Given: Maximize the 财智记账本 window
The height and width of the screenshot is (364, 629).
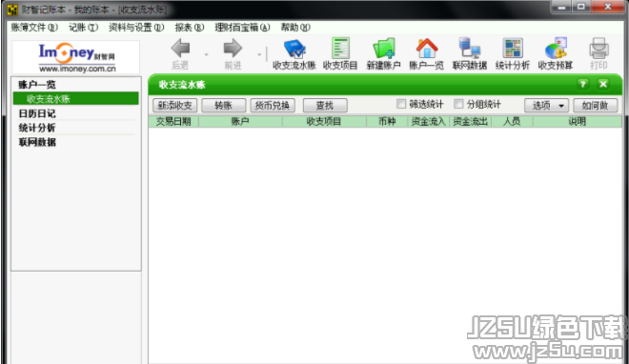Looking at the screenshot, I should [x=580, y=7].
